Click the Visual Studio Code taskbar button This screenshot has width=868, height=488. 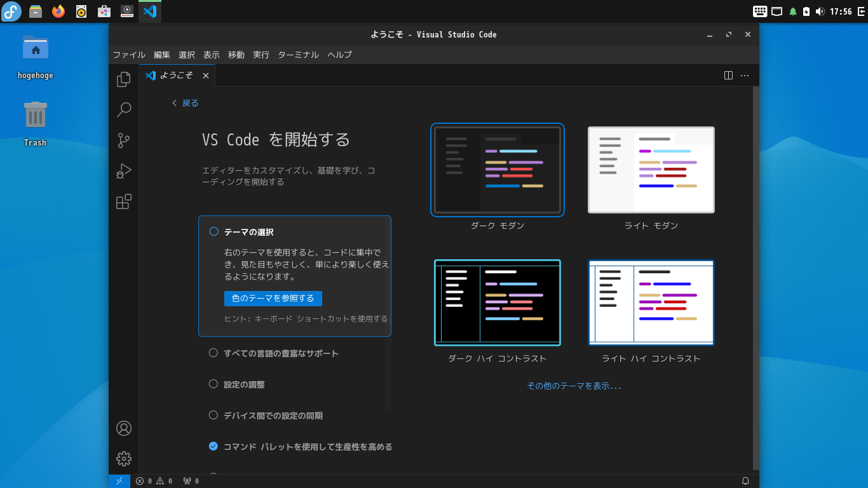pyautogui.click(x=150, y=11)
